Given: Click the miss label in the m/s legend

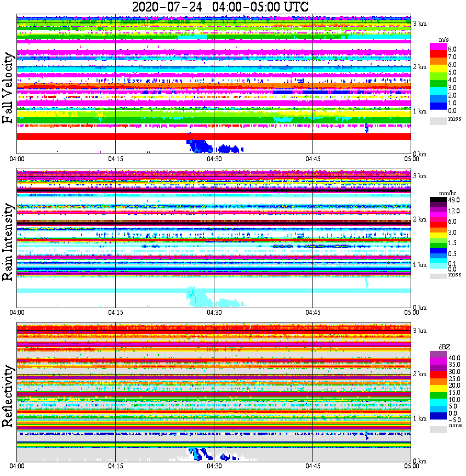Looking at the screenshot, I should 455,118.
